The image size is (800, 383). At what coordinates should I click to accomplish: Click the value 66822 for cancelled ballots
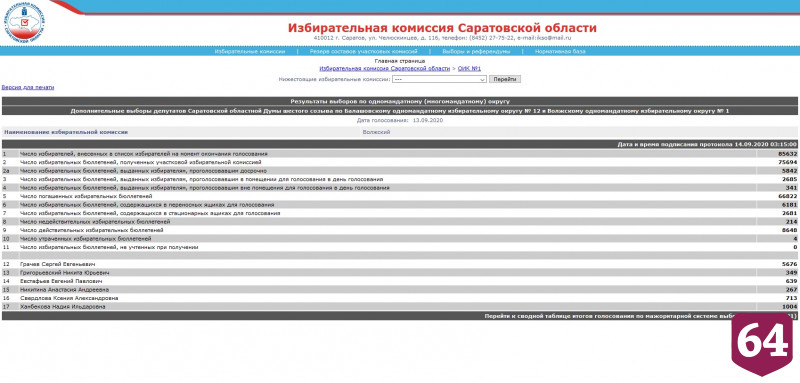(x=787, y=196)
